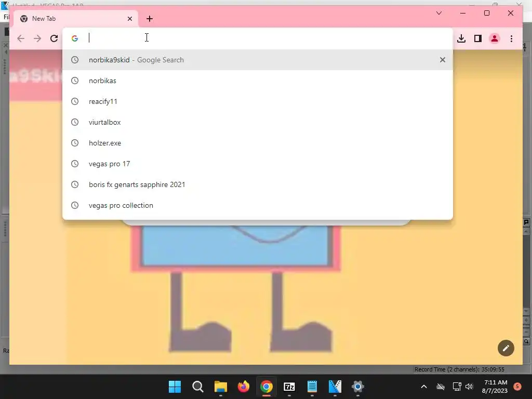Click the OneDrive cloud tray icon
The width and height of the screenshot is (532, 399).
click(x=441, y=387)
